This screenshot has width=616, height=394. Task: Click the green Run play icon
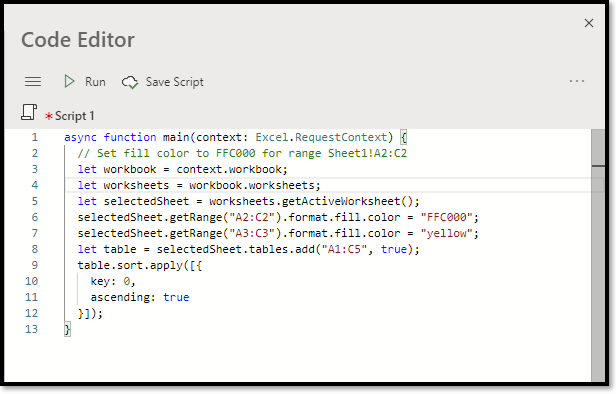(69, 81)
